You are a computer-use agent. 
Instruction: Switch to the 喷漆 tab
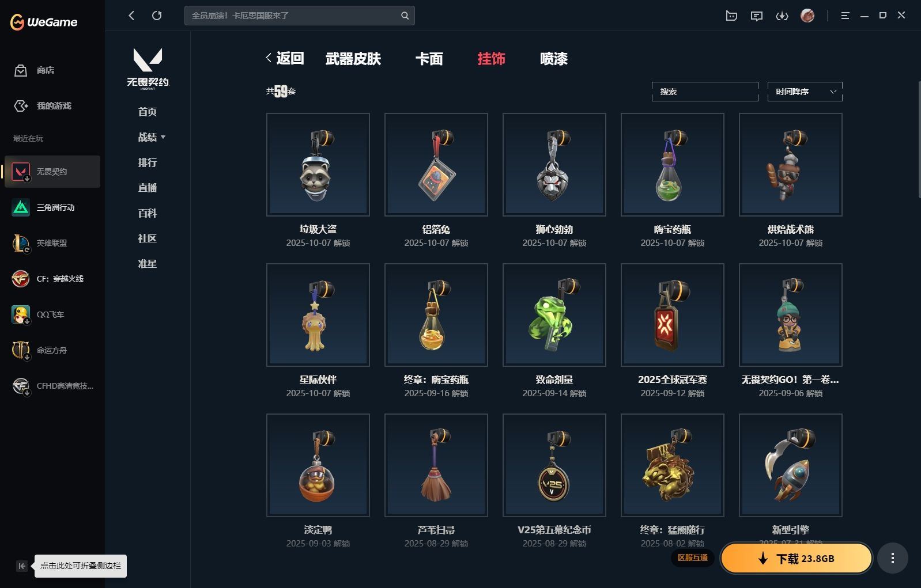554,59
